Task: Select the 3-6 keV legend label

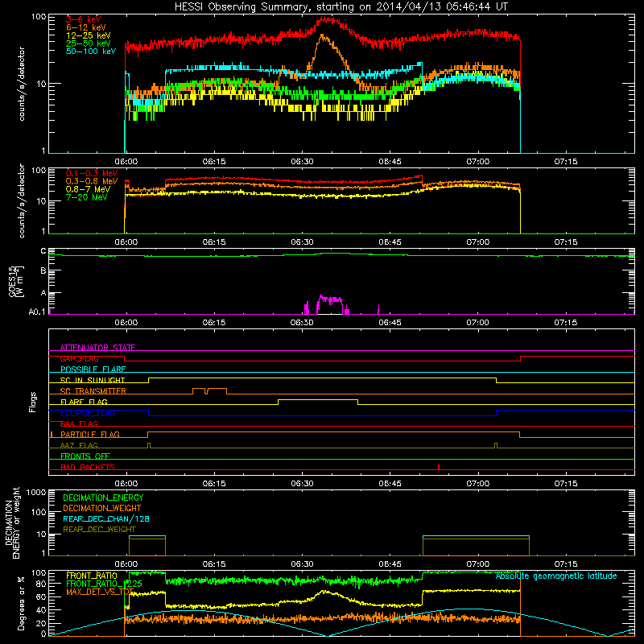Action: (x=83, y=19)
